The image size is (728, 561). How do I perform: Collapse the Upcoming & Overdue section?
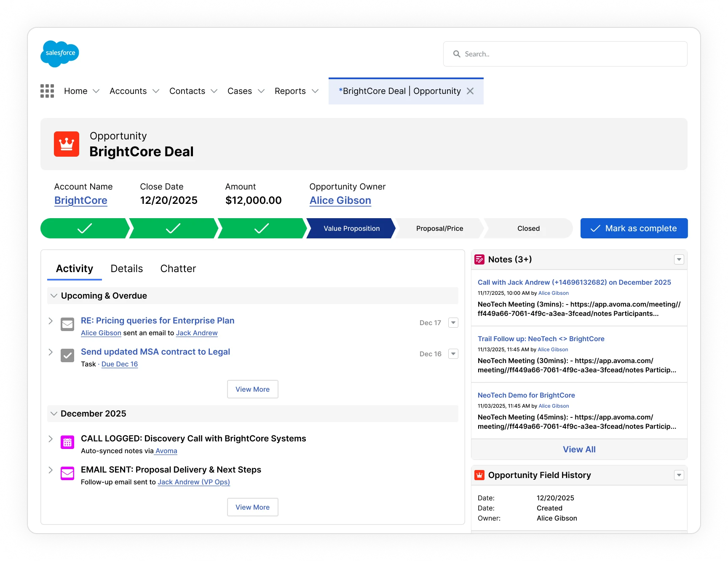click(x=54, y=295)
